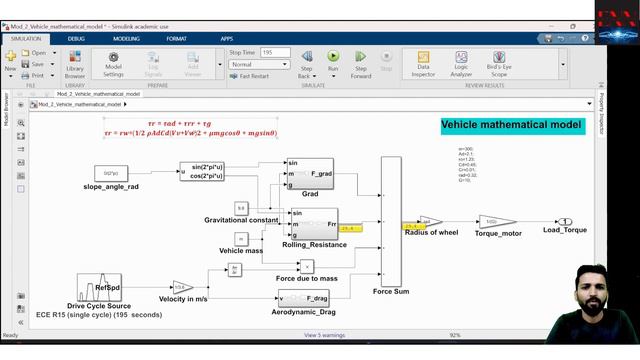The image size is (640, 360).
Task: Expand the Save dropdown arrow
Action: (x=52, y=64)
